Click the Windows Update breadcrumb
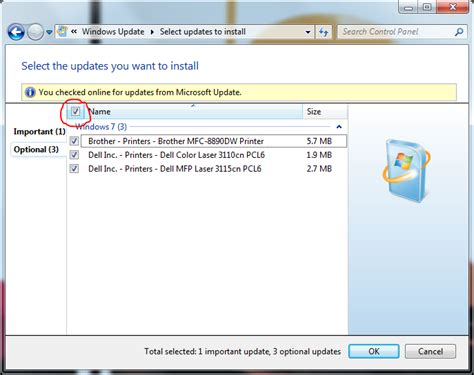The width and height of the screenshot is (474, 375). [x=113, y=32]
